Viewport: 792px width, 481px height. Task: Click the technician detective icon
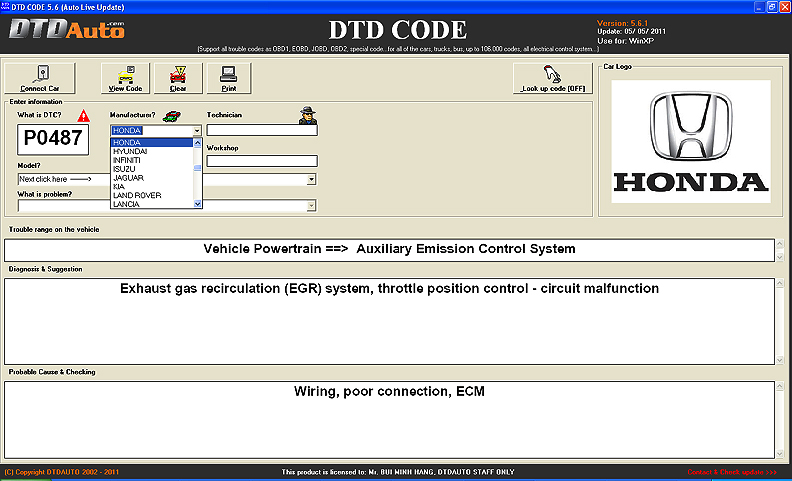(x=308, y=116)
